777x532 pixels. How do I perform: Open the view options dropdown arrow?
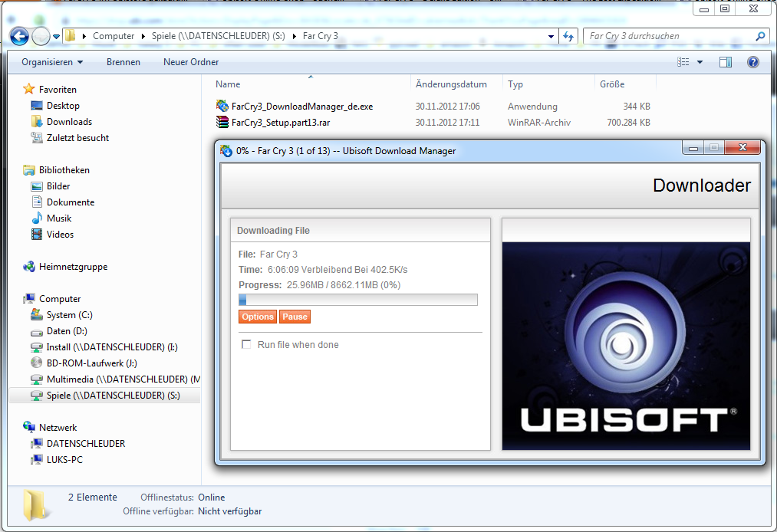click(700, 62)
